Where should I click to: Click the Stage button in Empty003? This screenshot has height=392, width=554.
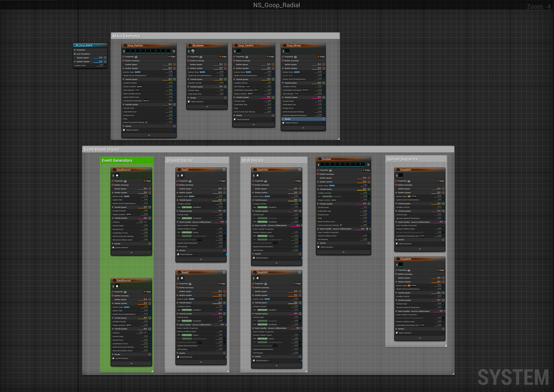coord(441,181)
